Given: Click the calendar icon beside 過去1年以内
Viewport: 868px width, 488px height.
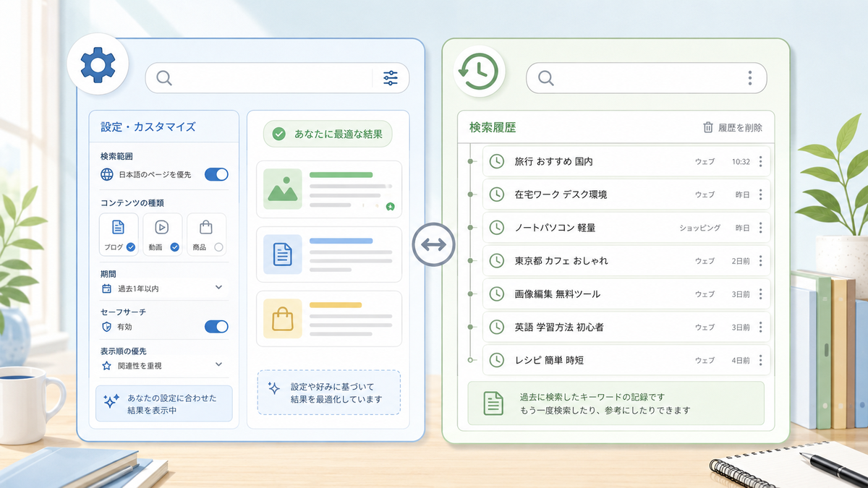Looking at the screenshot, I should [x=106, y=288].
